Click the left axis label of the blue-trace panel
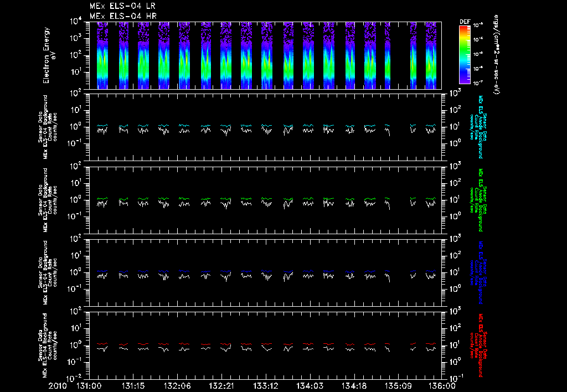 coord(48,272)
